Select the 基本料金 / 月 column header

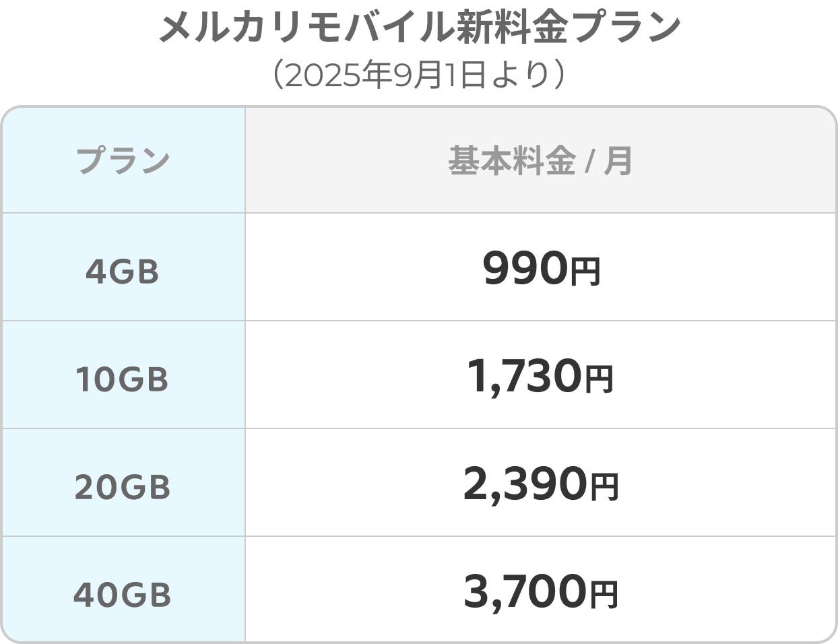(x=540, y=160)
